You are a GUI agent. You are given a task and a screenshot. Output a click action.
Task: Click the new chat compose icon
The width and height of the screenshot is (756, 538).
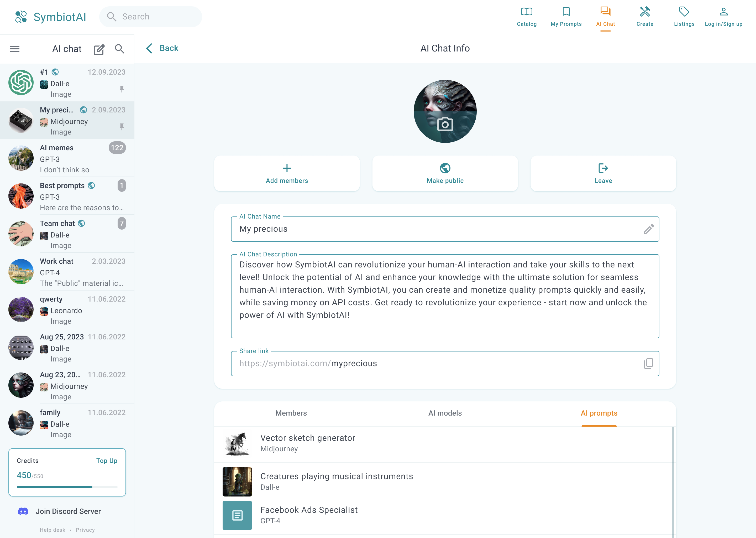pyautogui.click(x=99, y=49)
